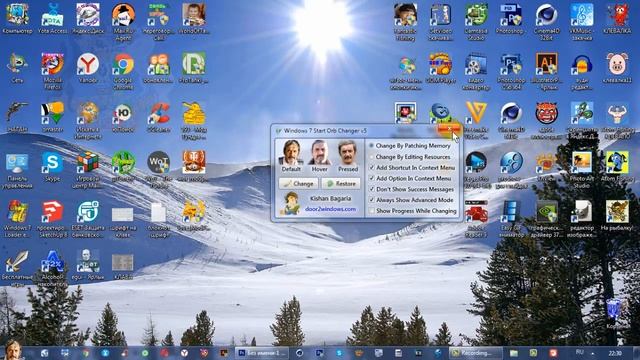Launch GOM Player desktop shortcut
Viewport: 640px width, 360px height.
tap(440, 68)
